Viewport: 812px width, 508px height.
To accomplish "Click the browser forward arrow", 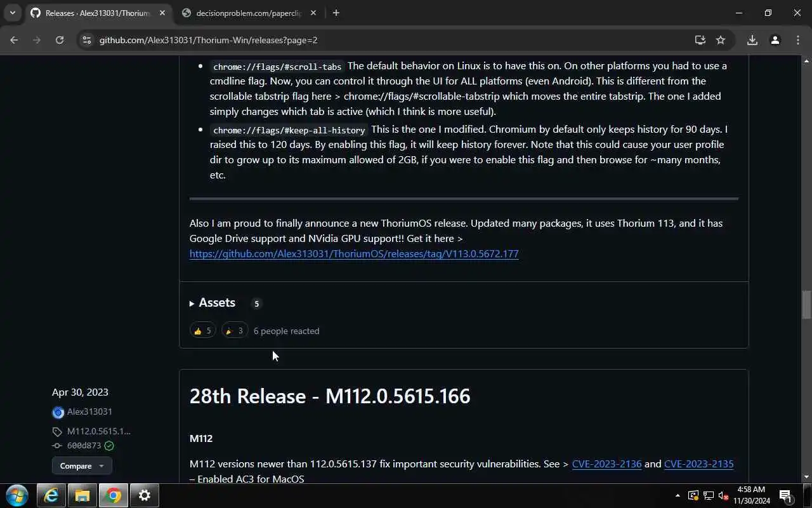I will [x=37, y=40].
